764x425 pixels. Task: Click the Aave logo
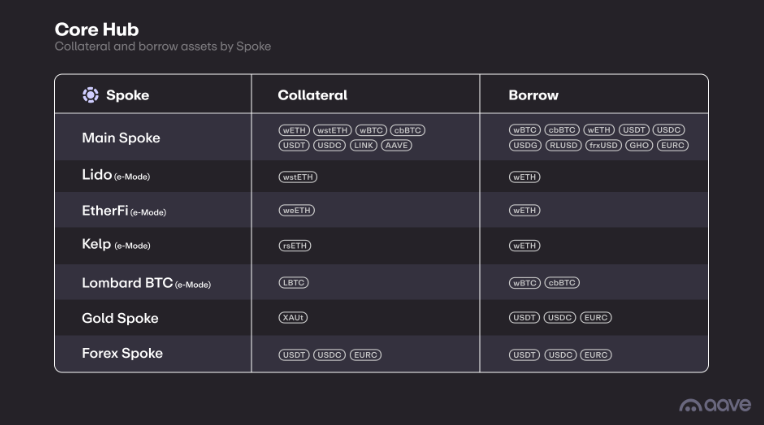715,405
